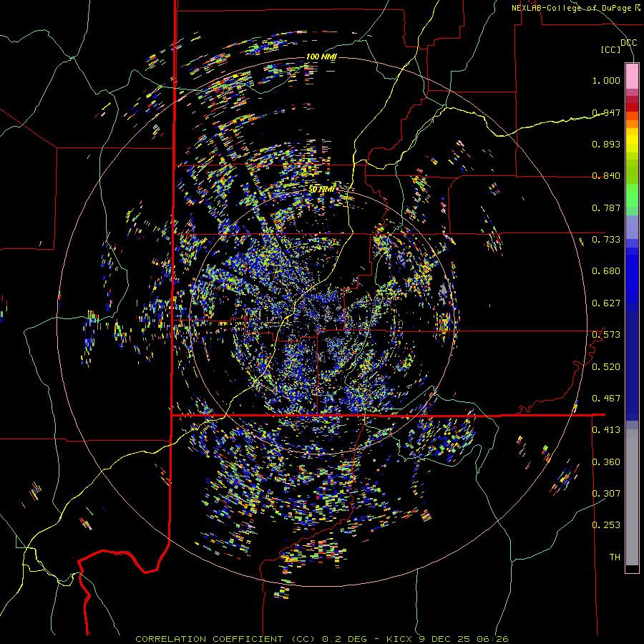
Task: Select the 0.840 legend value
Action: (x=606, y=176)
